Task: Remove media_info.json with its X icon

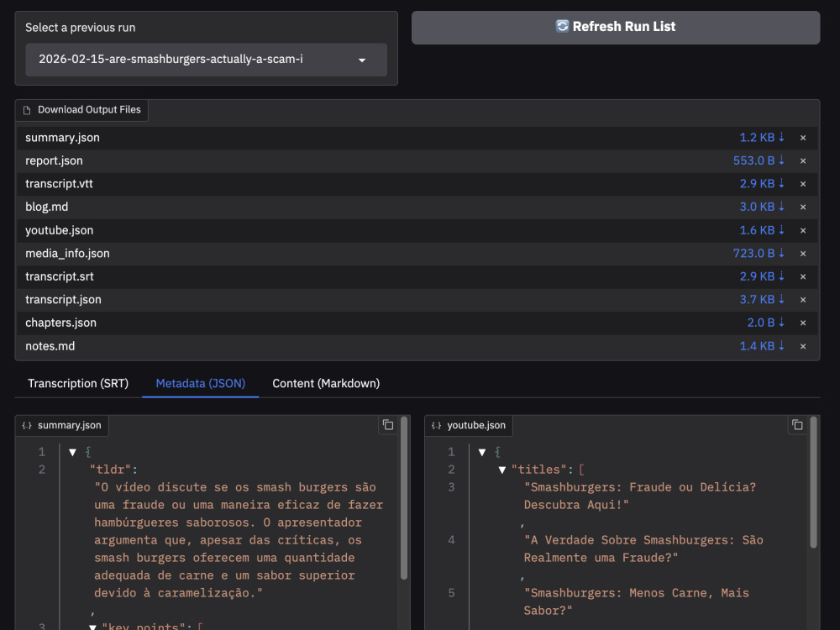Action: (x=803, y=254)
